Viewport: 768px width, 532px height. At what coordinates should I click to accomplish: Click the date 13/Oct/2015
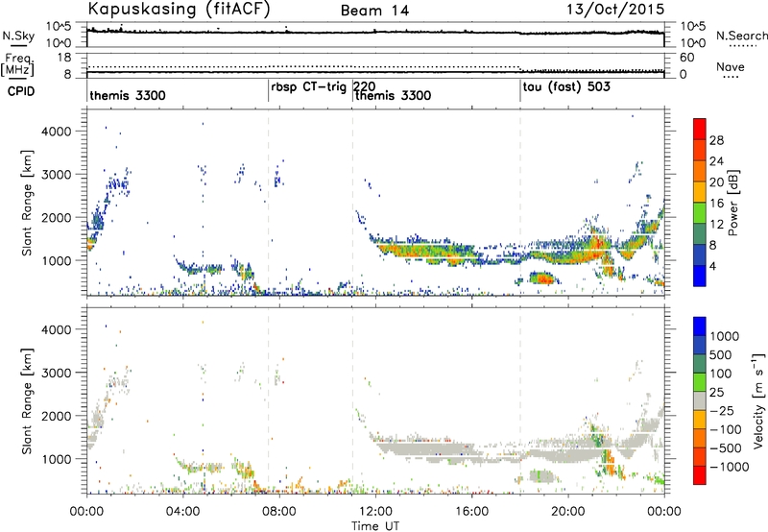point(615,10)
